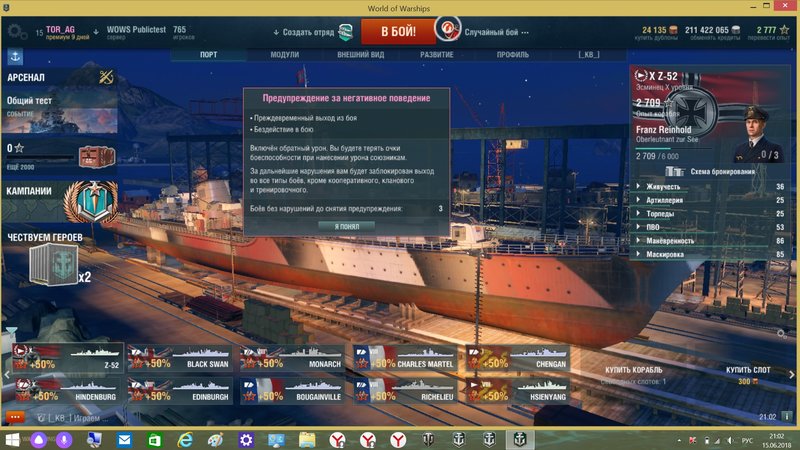800x450 pixels.
Task: Click the В БОЙ! button
Action: tap(398, 32)
